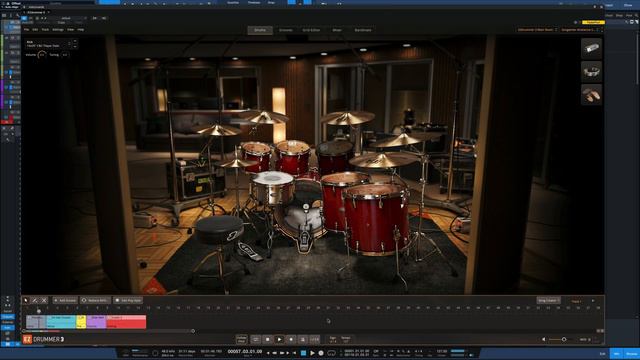Click the host DAW play button

[x=312, y=353]
